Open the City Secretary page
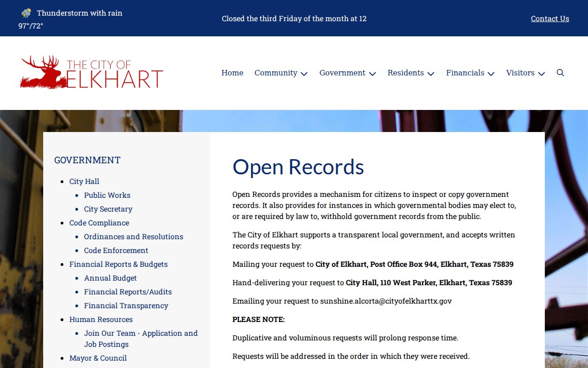This screenshot has width=588, height=368. click(108, 209)
